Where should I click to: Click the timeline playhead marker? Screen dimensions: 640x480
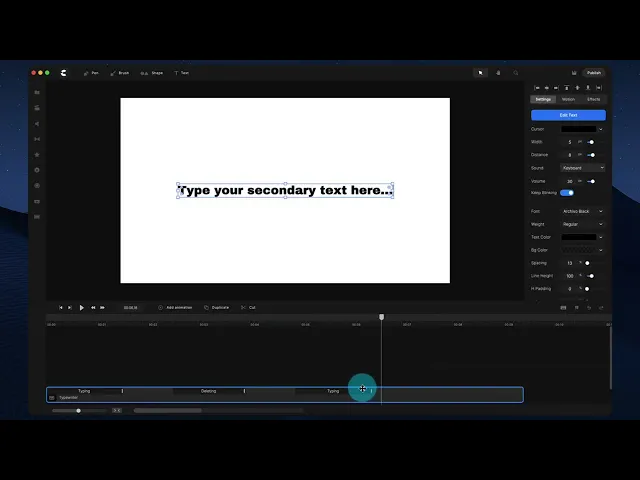point(382,317)
